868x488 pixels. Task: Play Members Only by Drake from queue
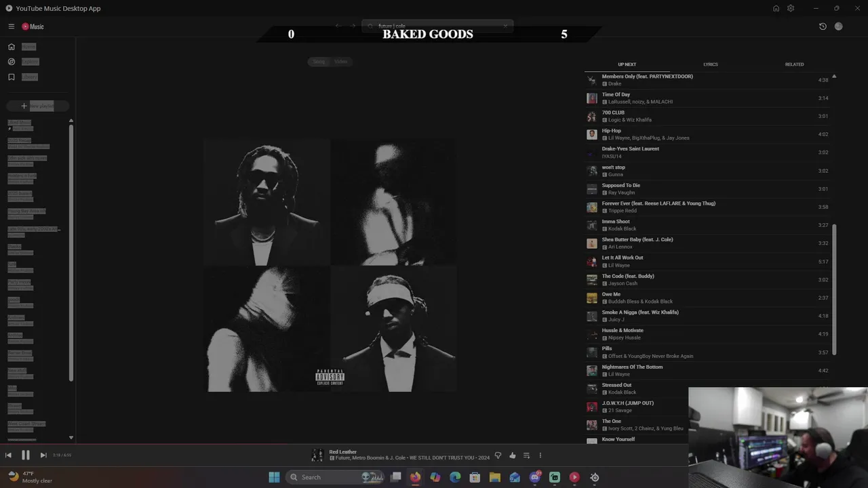pos(709,80)
